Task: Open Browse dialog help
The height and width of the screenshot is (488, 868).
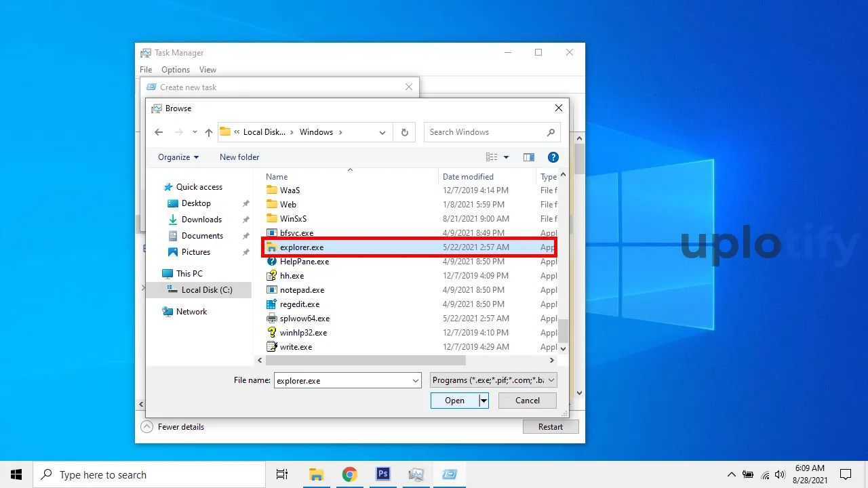Action: pyautogui.click(x=553, y=157)
